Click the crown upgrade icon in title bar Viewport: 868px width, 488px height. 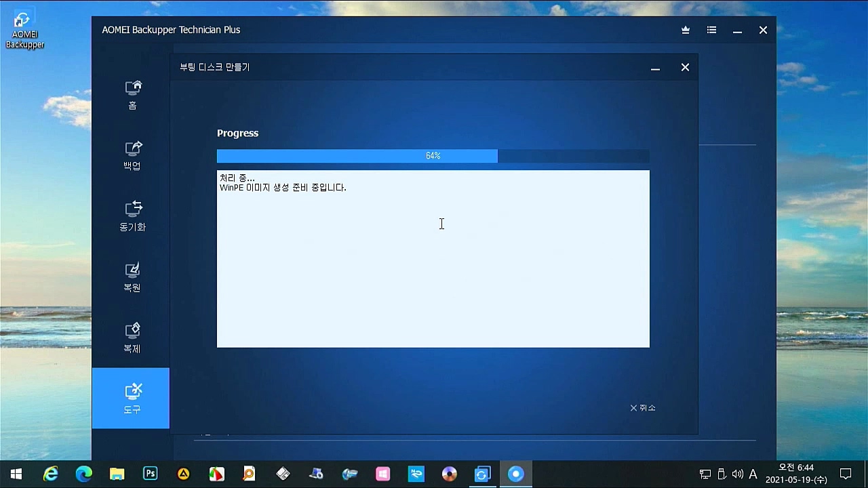[686, 30]
